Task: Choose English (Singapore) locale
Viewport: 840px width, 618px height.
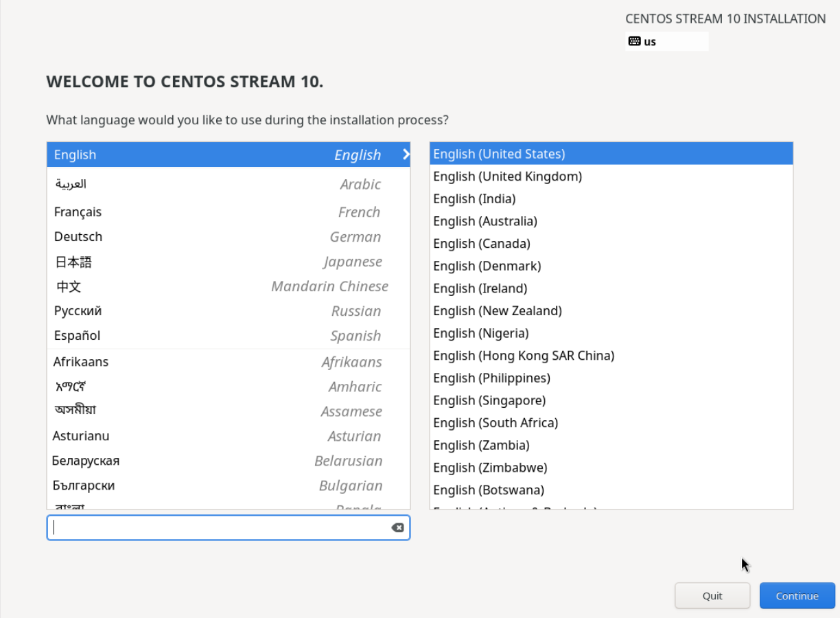Action: click(x=611, y=400)
